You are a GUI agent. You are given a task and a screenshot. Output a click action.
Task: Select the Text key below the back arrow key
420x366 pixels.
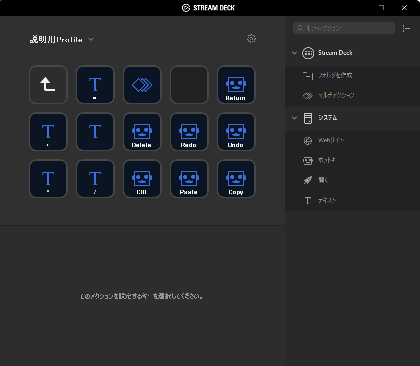[x=48, y=132]
